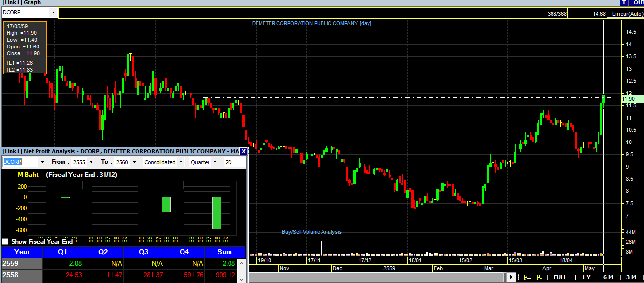Click the 44M volume axis label
Image resolution: width=644 pixels, height=283 pixels.
(630, 232)
